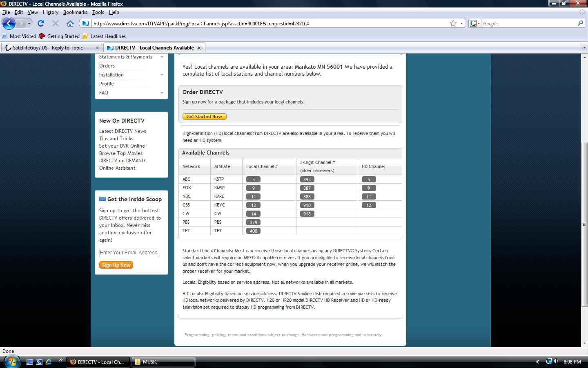The image size is (588, 368).
Task: Open the View menu
Action: click(33, 12)
